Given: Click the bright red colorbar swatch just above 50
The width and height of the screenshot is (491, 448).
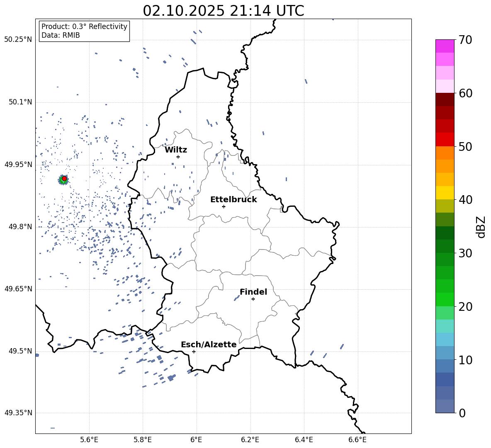Looking at the screenshot, I should (445, 140).
